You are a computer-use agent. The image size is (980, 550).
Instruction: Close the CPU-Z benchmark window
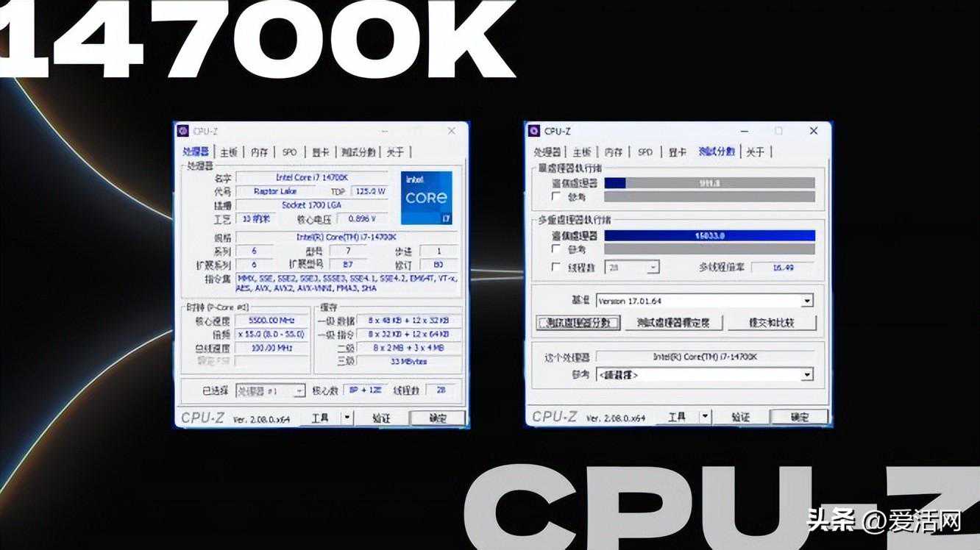[x=813, y=131]
